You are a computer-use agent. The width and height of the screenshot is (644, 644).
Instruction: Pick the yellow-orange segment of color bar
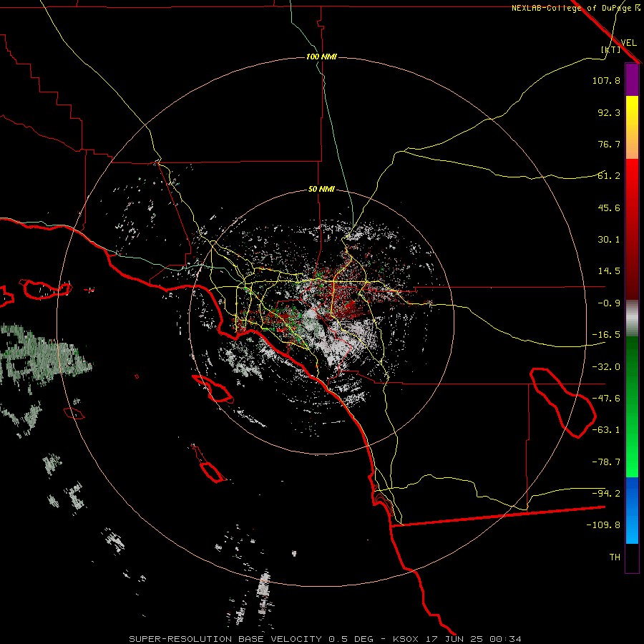click(x=632, y=127)
